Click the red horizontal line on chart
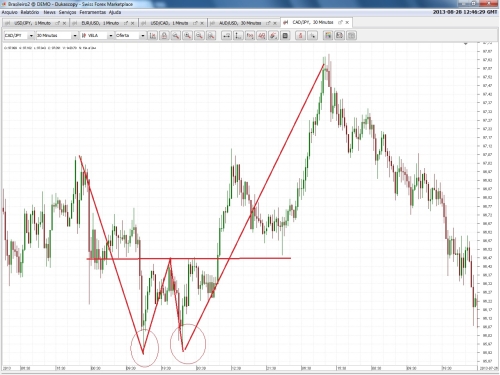Screen dimensions: 500x375 coord(188,258)
